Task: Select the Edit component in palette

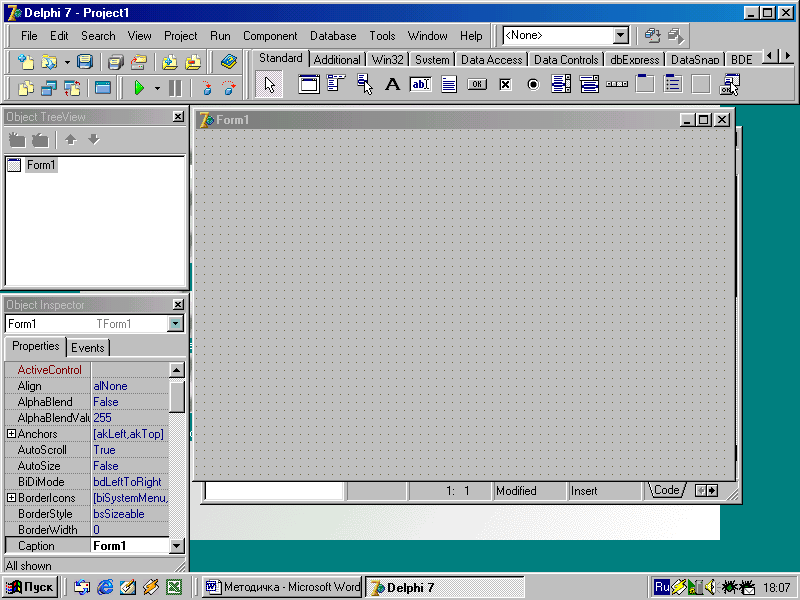Action: 420,84
